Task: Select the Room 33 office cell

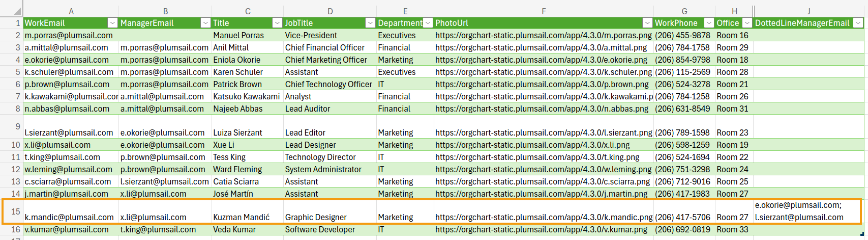Action: tap(734, 229)
